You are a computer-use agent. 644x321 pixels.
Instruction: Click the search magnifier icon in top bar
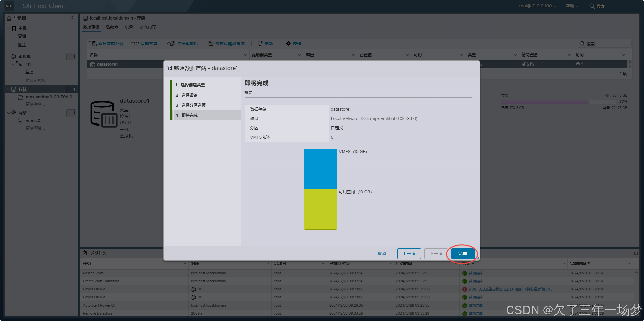pos(592,6)
